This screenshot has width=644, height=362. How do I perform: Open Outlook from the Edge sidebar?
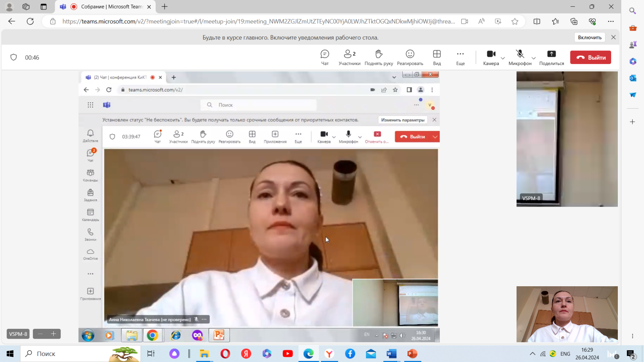tap(633, 78)
